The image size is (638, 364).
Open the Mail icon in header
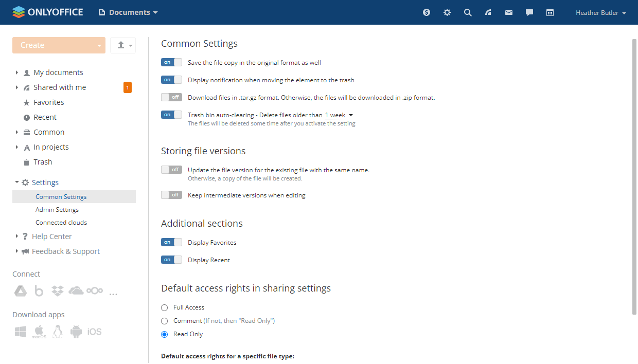pyautogui.click(x=509, y=12)
